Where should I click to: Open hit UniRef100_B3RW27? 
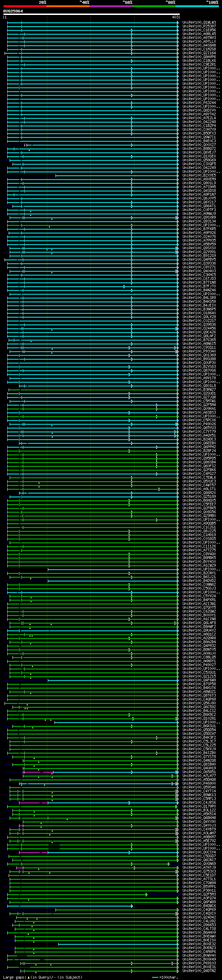coord(199,390)
